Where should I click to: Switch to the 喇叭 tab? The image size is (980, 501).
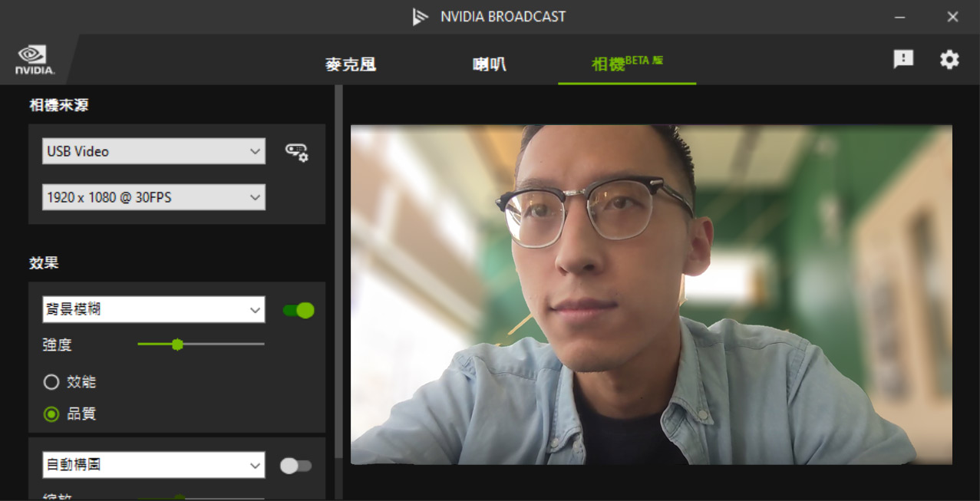point(489,64)
